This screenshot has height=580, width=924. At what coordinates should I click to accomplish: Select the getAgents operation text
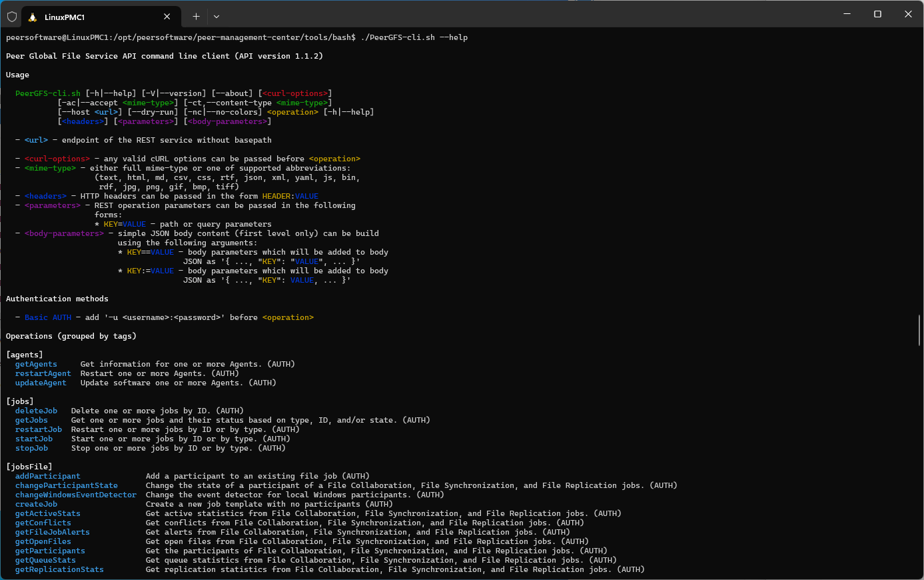coord(35,364)
